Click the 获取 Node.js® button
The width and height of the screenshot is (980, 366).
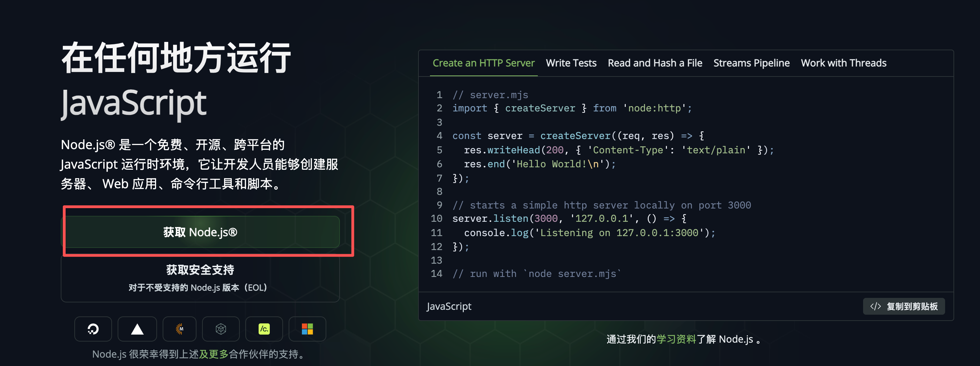pyautogui.click(x=200, y=232)
